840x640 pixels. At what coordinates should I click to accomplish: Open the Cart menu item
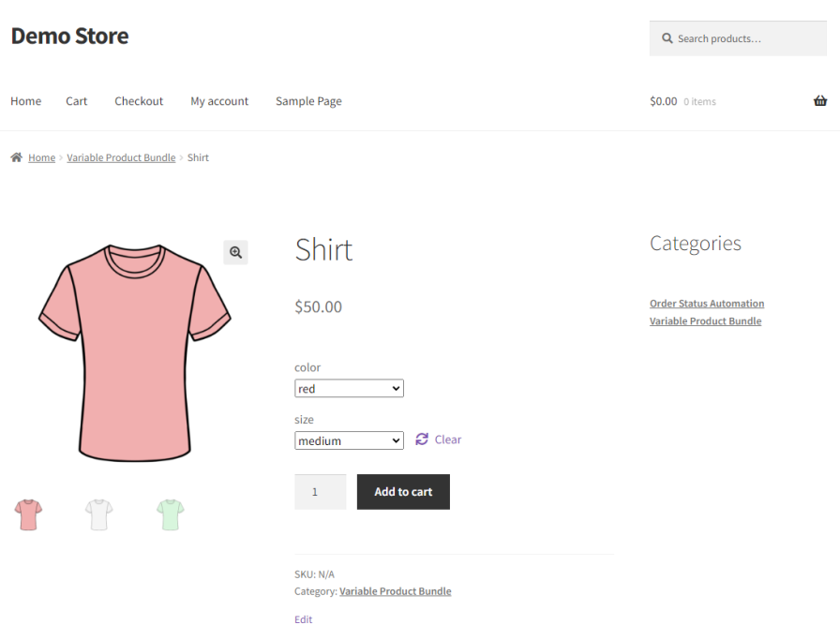(77, 101)
